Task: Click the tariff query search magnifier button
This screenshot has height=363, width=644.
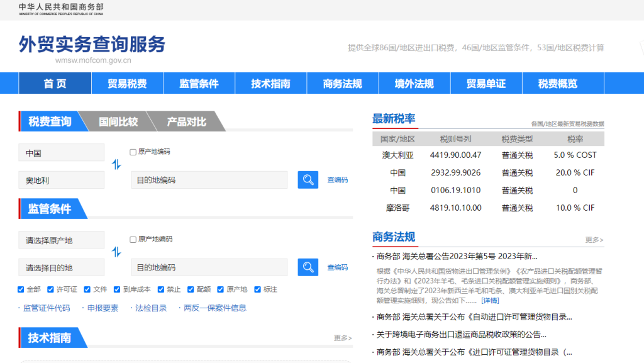Action: pos(308,180)
